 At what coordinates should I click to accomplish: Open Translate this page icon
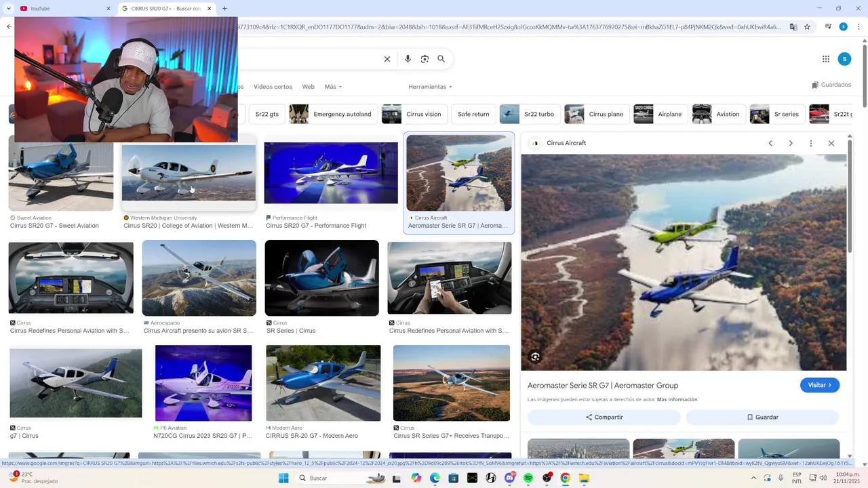[793, 27]
